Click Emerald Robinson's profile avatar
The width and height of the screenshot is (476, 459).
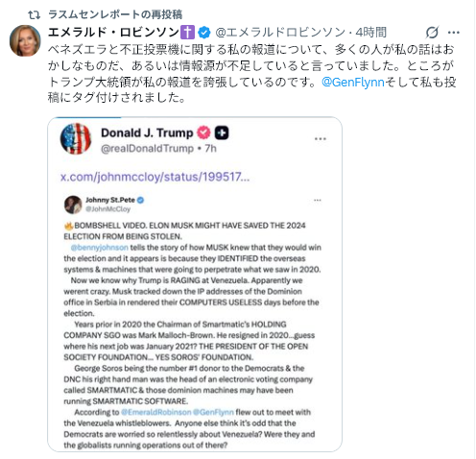point(25,40)
